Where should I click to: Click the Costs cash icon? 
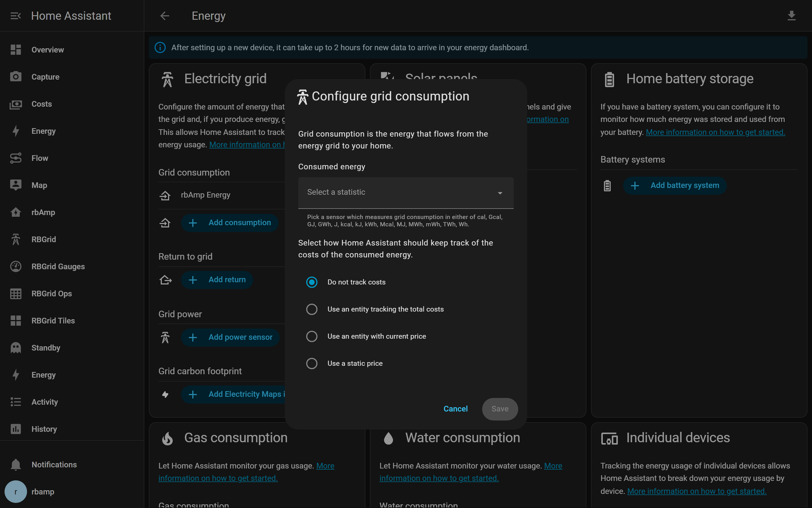tap(16, 104)
